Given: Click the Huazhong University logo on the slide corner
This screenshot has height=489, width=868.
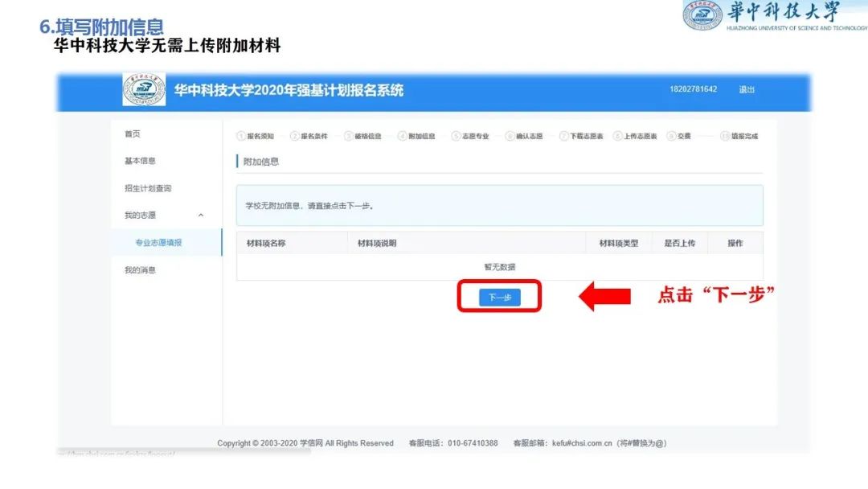Looking at the screenshot, I should point(775,15).
